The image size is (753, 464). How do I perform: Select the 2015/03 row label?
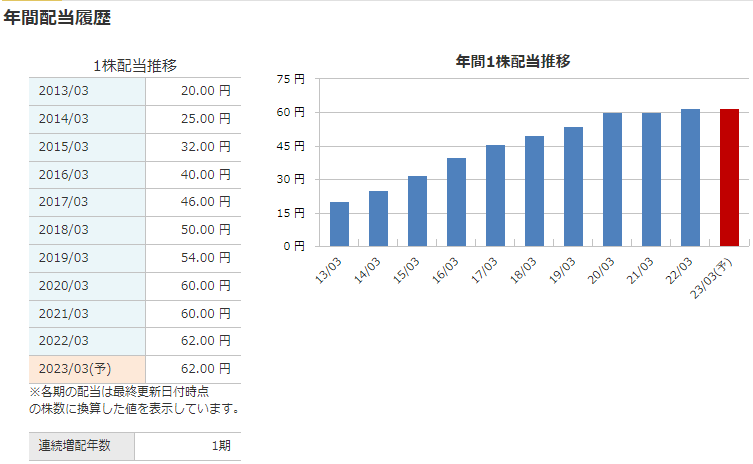point(64,147)
